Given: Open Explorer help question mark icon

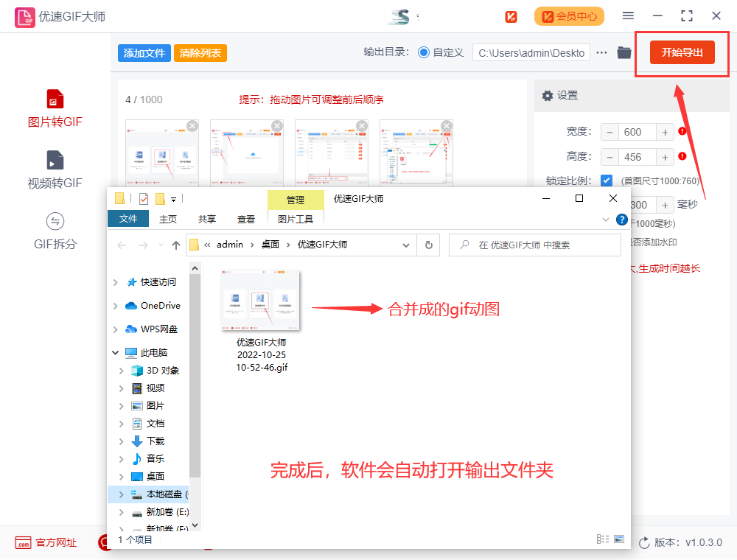Looking at the screenshot, I should click(x=622, y=220).
